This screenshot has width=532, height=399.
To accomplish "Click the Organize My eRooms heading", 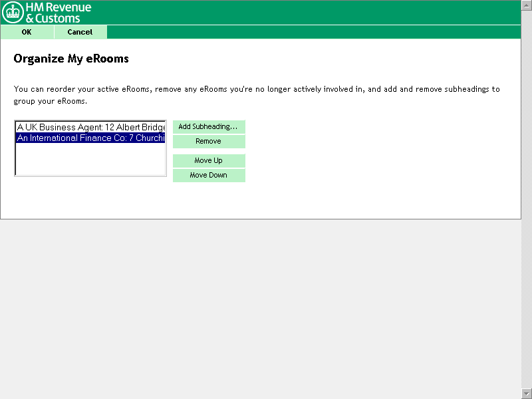I will [71, 59].
